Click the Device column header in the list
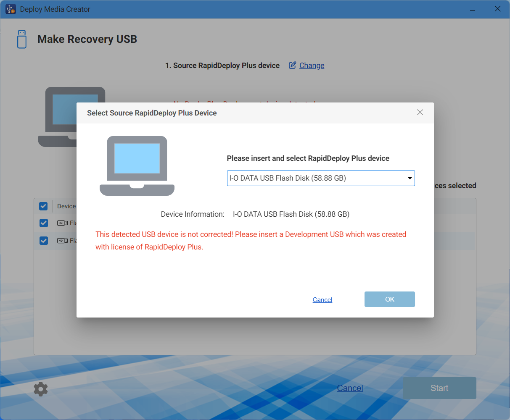510x420 pixels. tap(66, 206)
